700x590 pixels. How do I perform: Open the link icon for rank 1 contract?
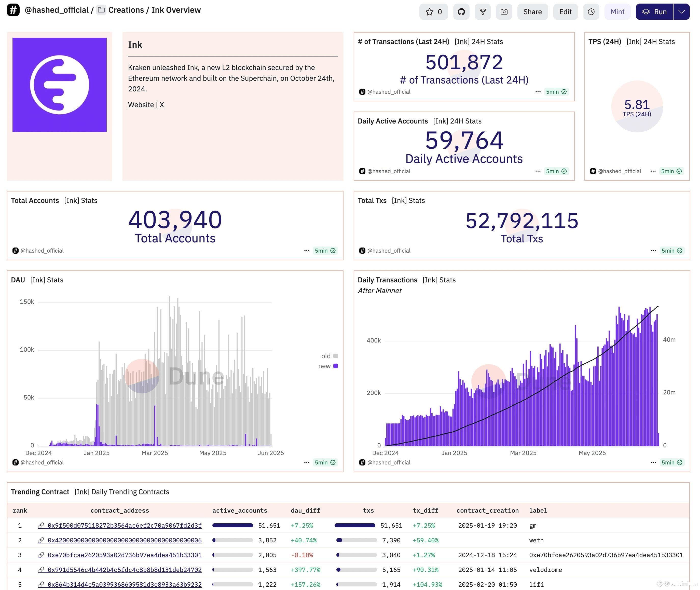pyautogui.click(x=41, y=525)
